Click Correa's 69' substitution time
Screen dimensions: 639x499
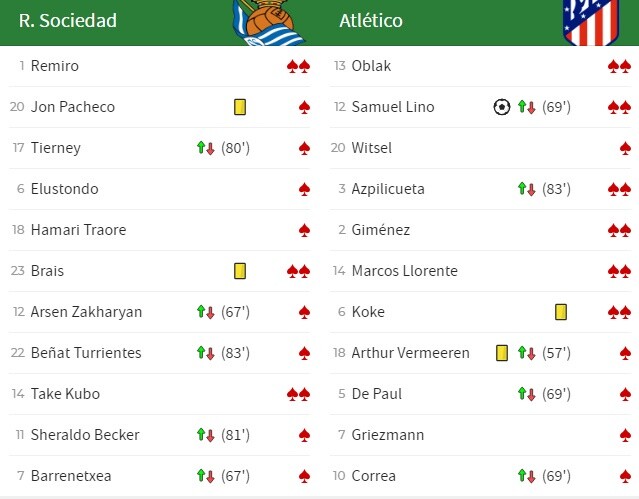click(556, 476)
